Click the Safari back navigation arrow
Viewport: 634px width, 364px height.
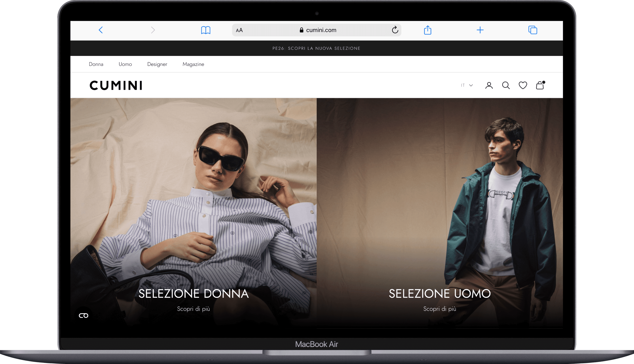101,30
